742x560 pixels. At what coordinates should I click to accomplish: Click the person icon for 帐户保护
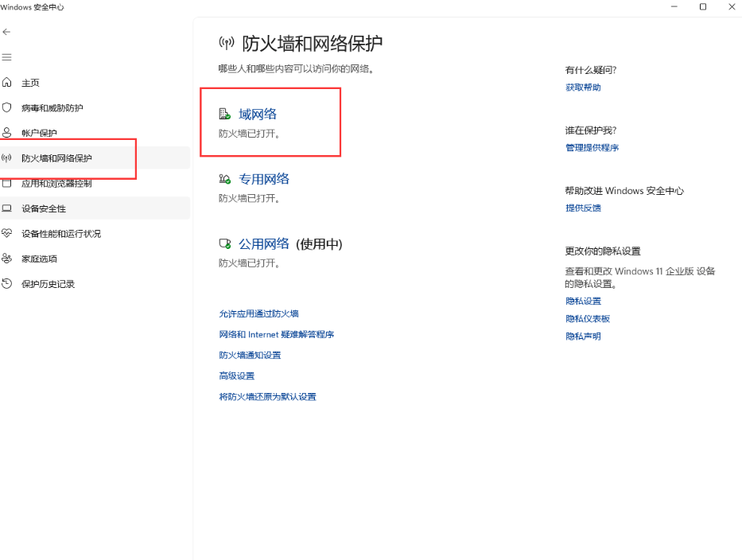[6, 133]
